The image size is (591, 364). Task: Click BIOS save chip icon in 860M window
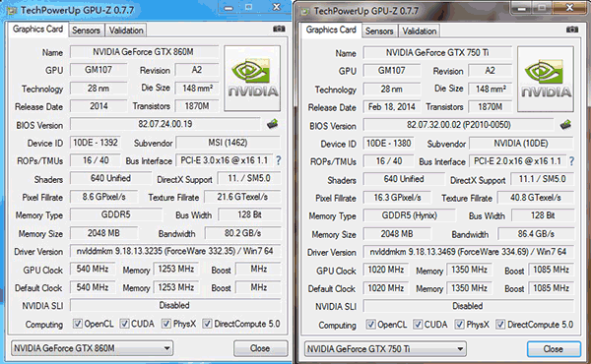click(x=273, y=124)
